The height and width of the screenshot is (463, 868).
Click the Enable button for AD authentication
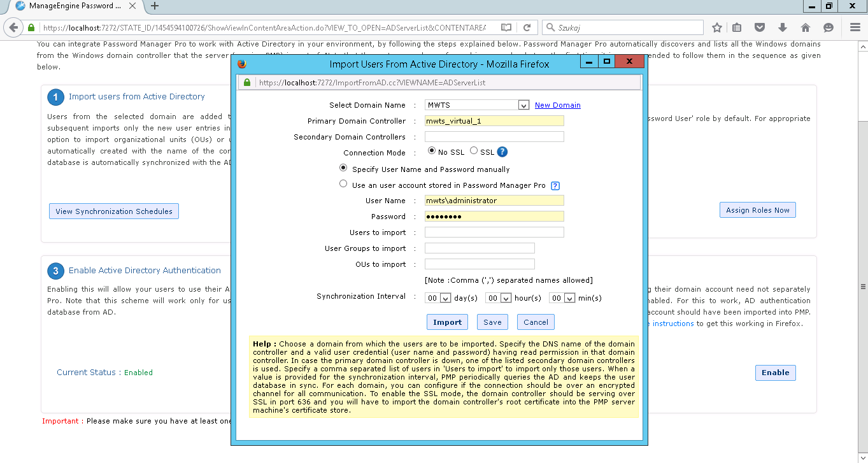pyautogui.click(x=775, y=373)
